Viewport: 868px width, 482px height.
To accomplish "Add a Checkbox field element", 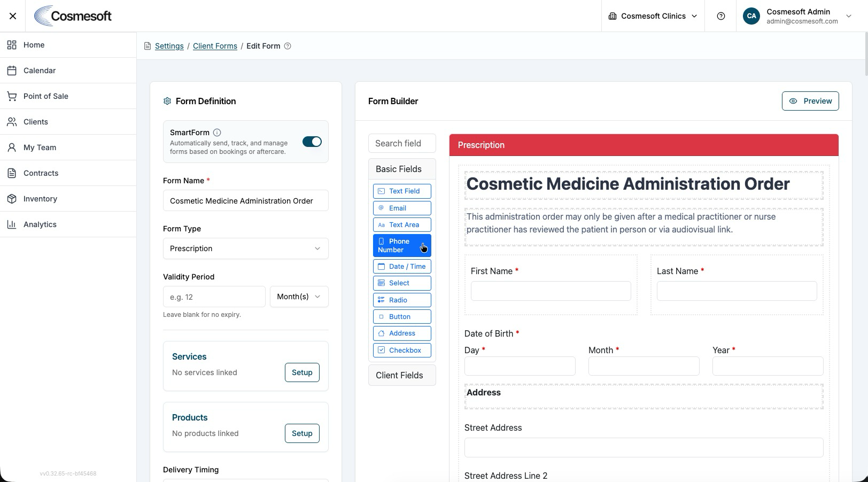I will click(402, 351).
